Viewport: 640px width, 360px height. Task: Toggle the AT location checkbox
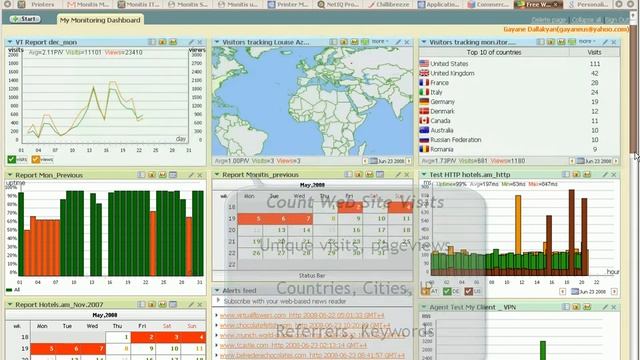click(x=425, y=291)
